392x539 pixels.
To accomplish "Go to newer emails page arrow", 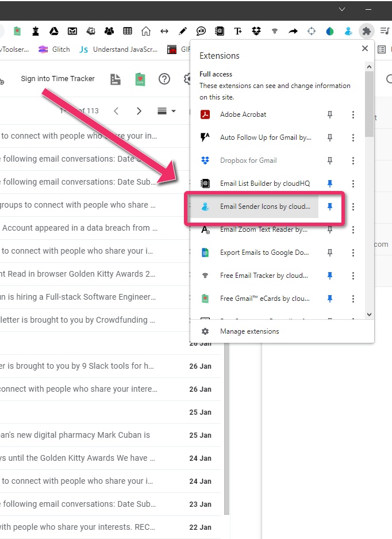I will [x=116, y=111].
